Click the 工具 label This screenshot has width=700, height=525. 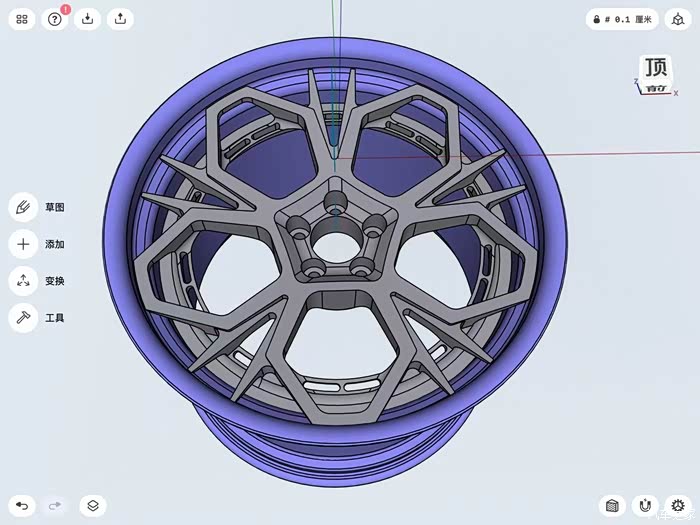tap(54, 318)
